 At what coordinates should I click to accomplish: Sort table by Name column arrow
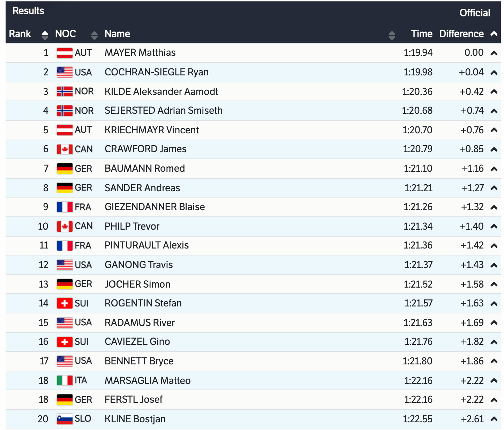pos(392,35)
